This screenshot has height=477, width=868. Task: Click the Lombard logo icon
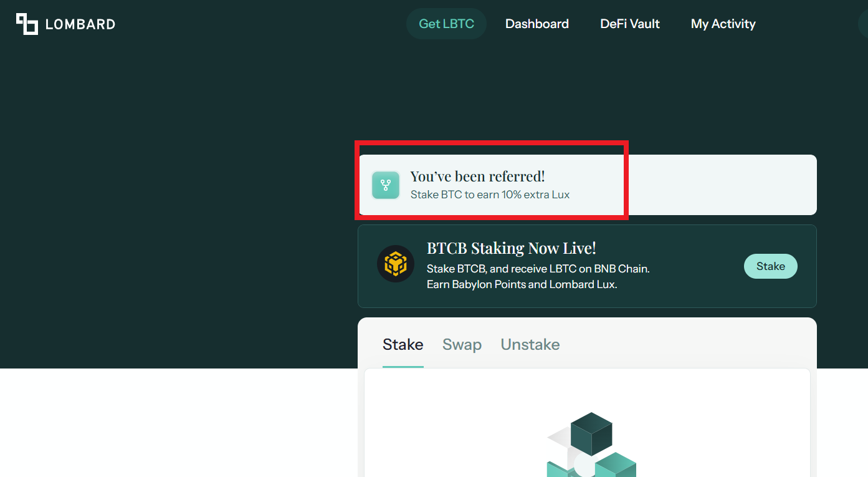27,24
